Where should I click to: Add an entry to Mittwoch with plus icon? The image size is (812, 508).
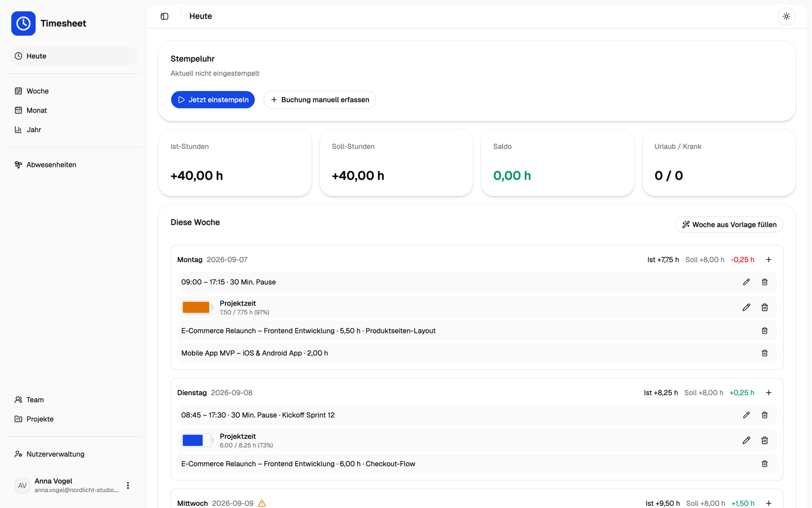coord(769,503)
